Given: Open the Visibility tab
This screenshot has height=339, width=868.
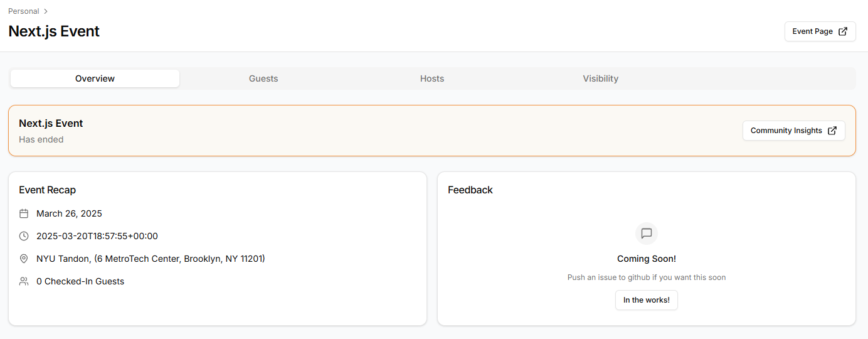Looking at the screenshot, I should pyautogui.click(x=601, y=78).
